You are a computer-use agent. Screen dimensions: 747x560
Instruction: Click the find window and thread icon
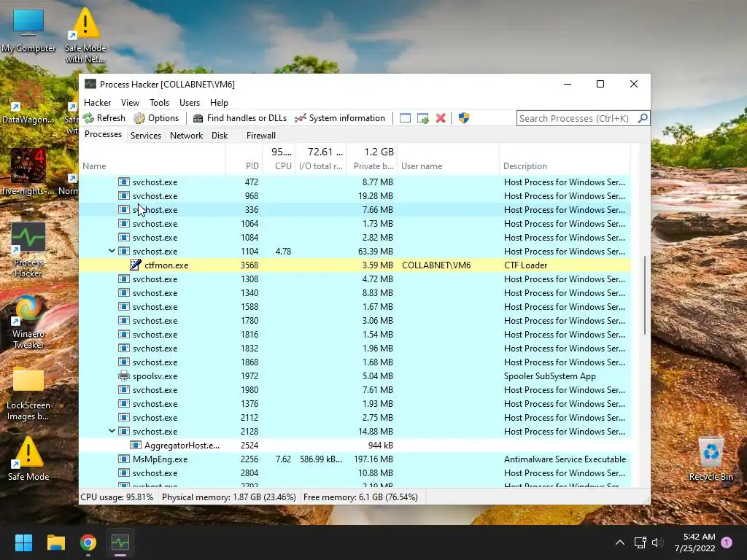click(422, 118)
